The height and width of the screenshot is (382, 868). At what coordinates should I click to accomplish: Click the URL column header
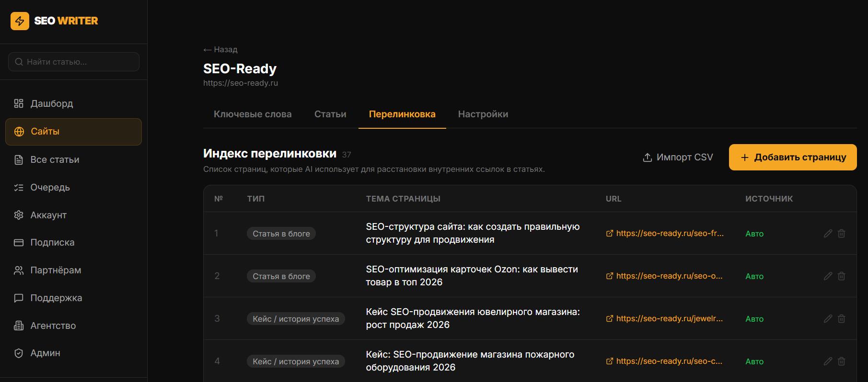(613, 199)
